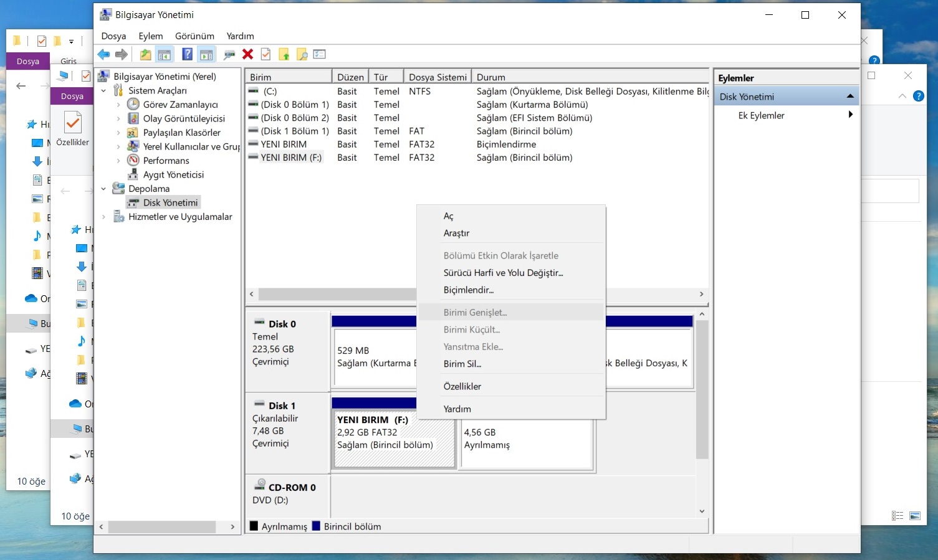Select Hizmetler ve Uygulamalar node
938x560 pixels.
click(180, 217)
